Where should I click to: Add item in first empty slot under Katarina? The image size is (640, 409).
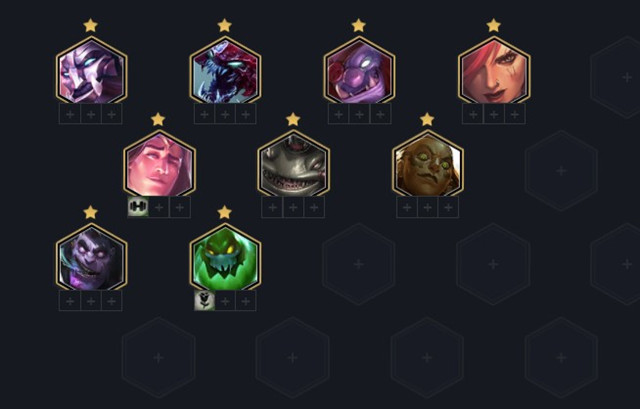point(473,114)
